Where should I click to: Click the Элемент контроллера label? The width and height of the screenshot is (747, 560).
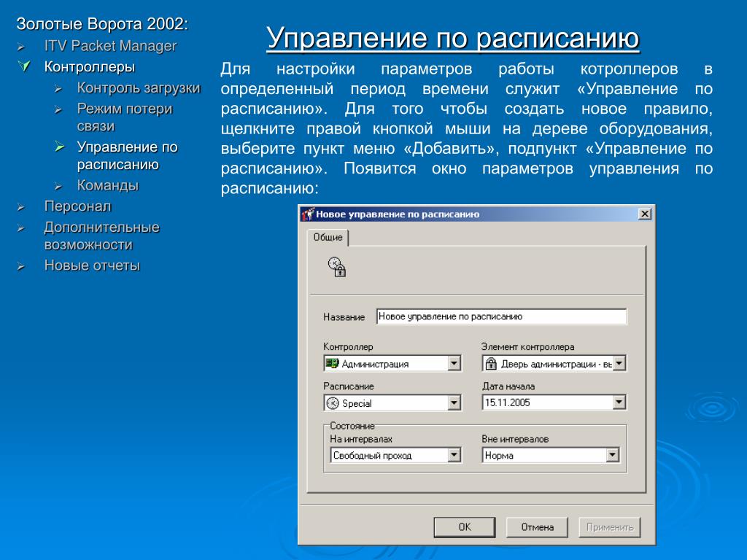click(x=528, y=346)
